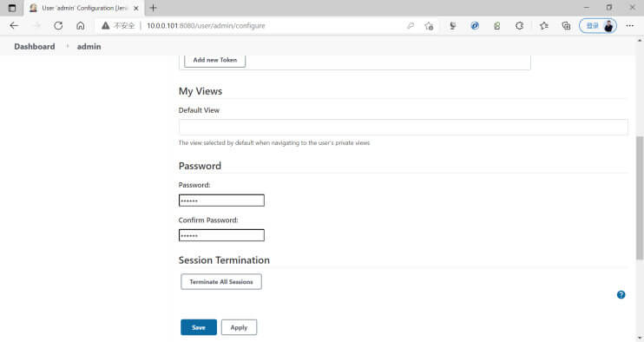The width and height of the screenshot is (644, 342).
Task: Click Terminate All Sessions button
Action: point(221,281)
